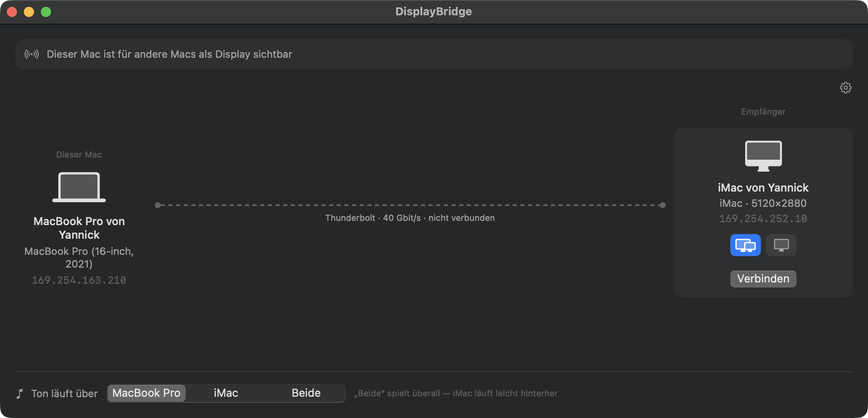Click the 'MacBook Pro (16-inch, 2021)' model text
868x418 pixels.
pyautogui.click(x=79, y=257)
